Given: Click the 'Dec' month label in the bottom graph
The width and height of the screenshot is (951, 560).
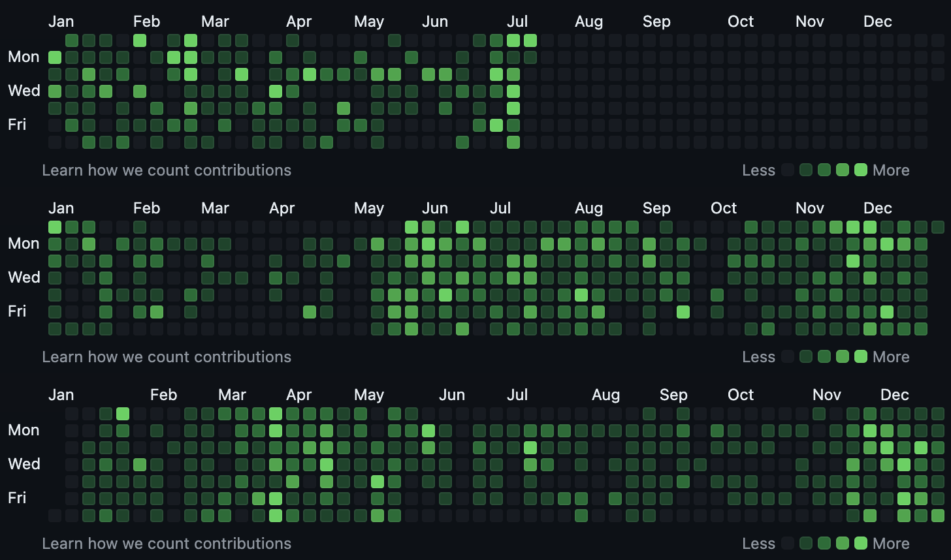Looking at the screenshot, I should tap(895, 395).
